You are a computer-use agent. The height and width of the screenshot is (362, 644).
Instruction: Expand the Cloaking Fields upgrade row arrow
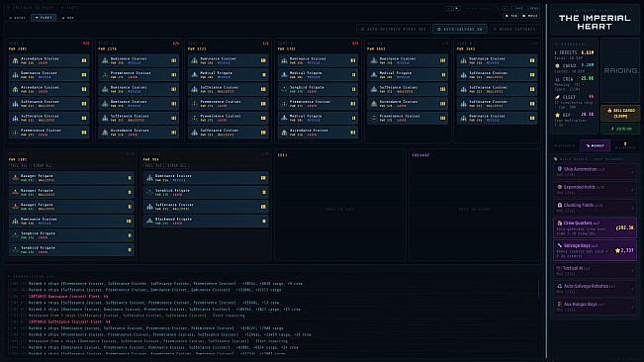tap(632, 208)
